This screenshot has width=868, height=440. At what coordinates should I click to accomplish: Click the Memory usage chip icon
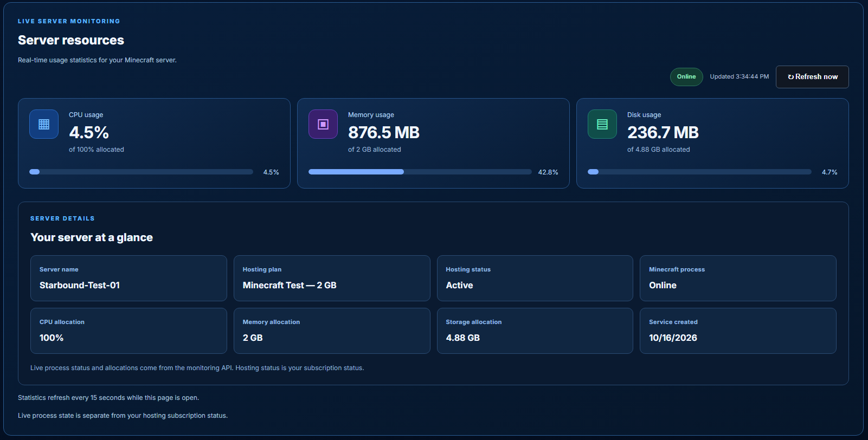pos(323,124)
